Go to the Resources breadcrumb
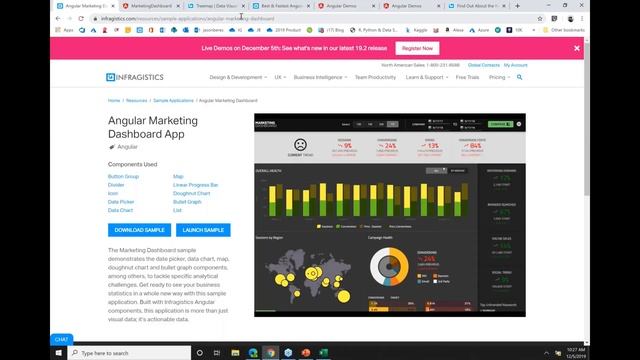 pos(136,100)
